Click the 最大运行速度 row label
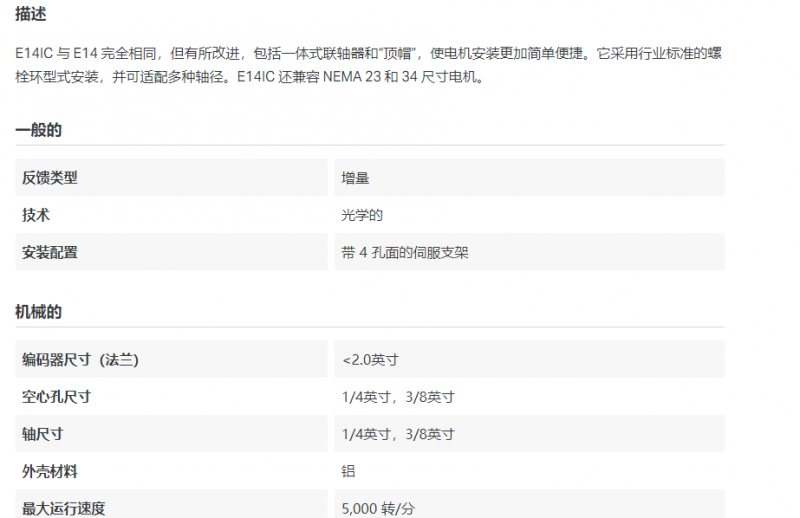This screenshot has height=518, width=800. click(64, 507)
